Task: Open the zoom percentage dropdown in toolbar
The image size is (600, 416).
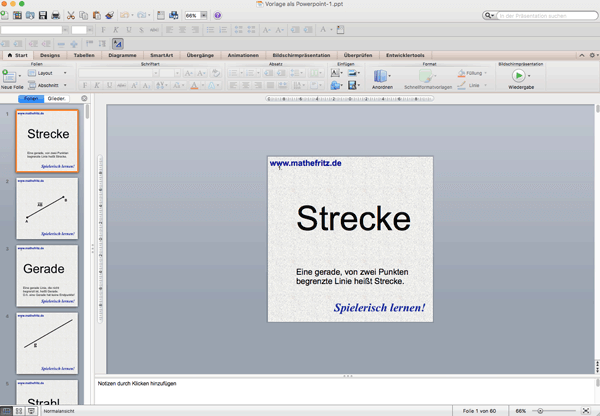Action: (204, 15)
